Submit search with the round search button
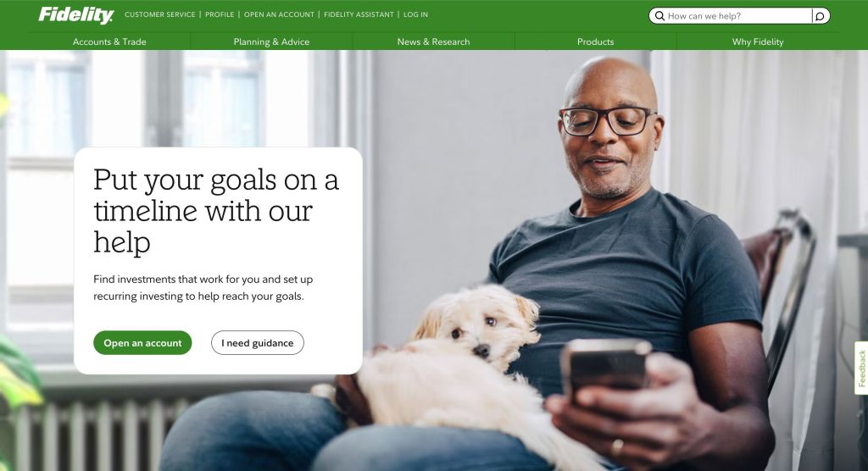The height and width of the screenshot is (471, 868). (x=821, y=16)
